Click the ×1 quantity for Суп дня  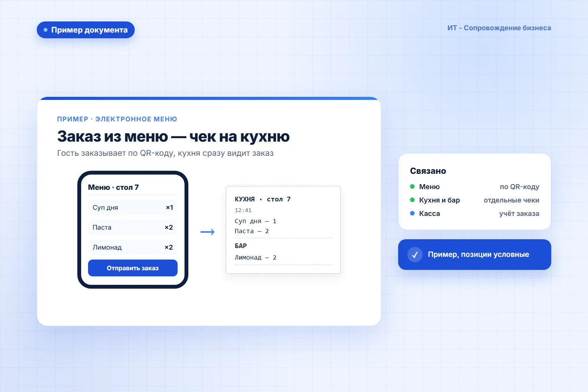[x=169, y=207]
